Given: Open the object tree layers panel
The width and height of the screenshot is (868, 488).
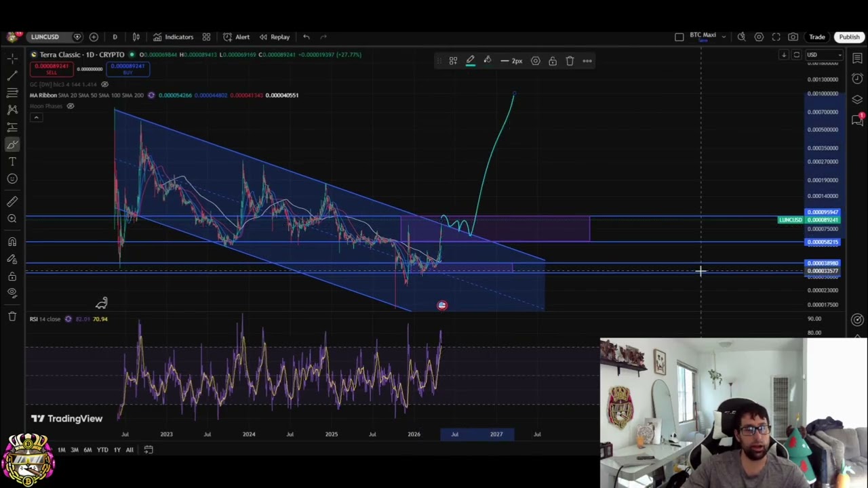Looking at the screenshot, I should coord(857,100).
